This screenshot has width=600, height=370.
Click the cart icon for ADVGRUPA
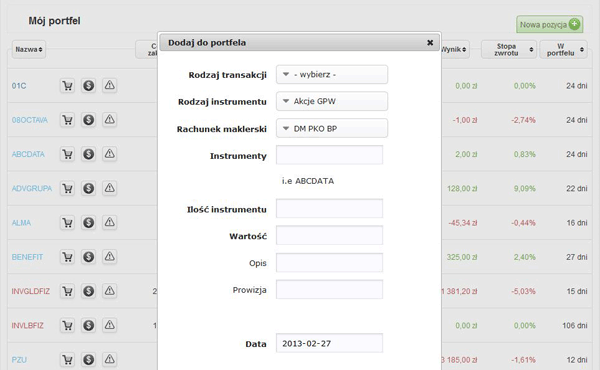(x=67, y=188)
